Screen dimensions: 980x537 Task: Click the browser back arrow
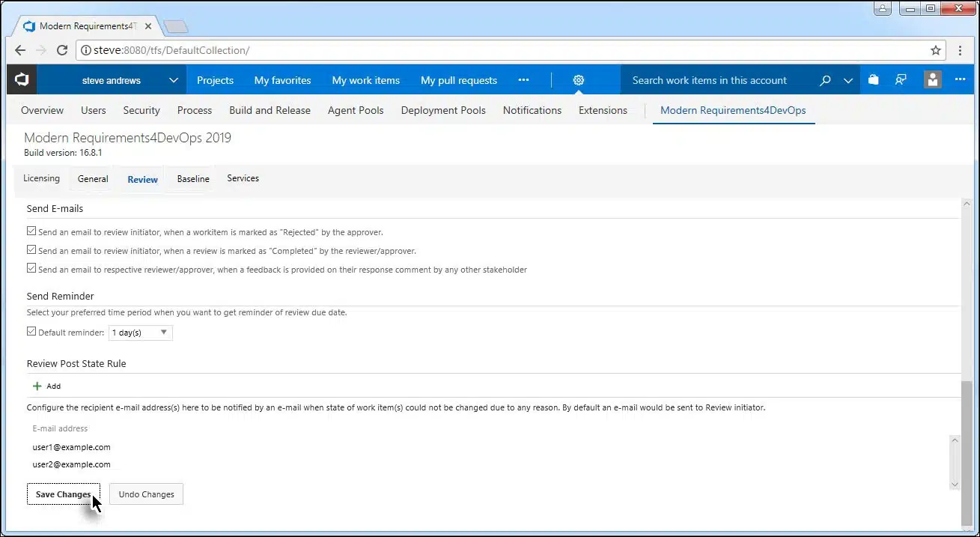pyautogui.click(x=20, y=50)
